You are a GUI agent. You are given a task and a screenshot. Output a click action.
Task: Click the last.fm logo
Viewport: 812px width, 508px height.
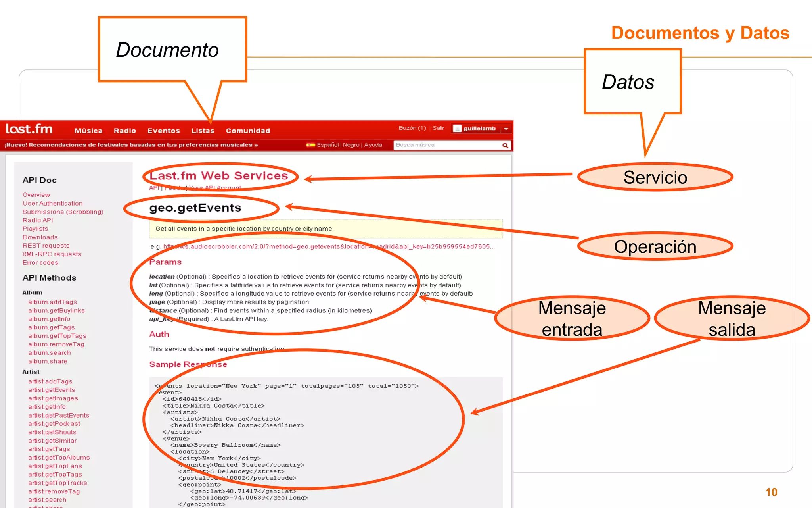29,129
